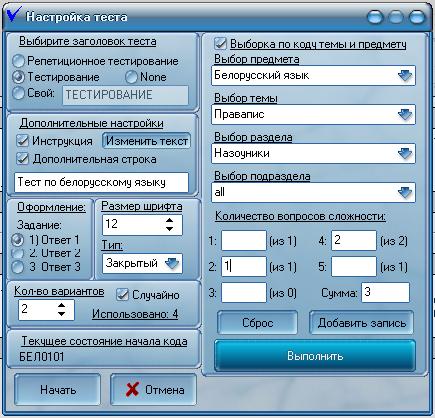
Task: Select the Репетиционное тестирование radio button
Action: pyautogui.click(x=18, y=61)
